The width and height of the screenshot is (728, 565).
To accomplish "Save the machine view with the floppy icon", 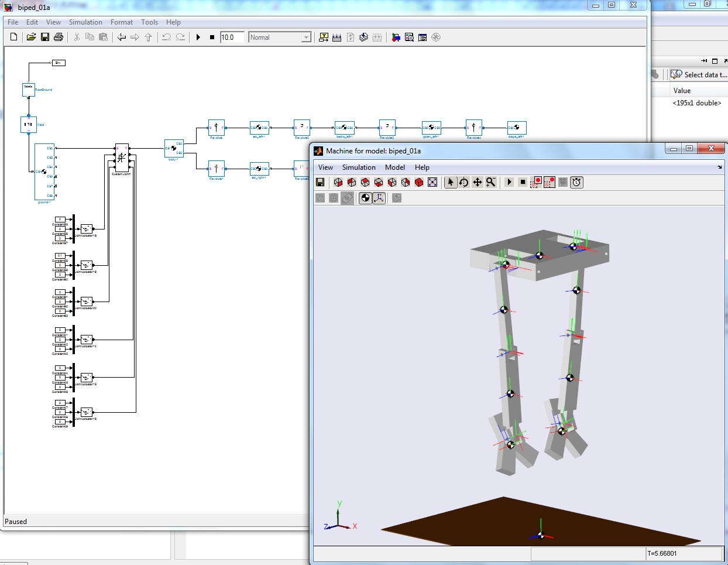I will click(320, 183).
